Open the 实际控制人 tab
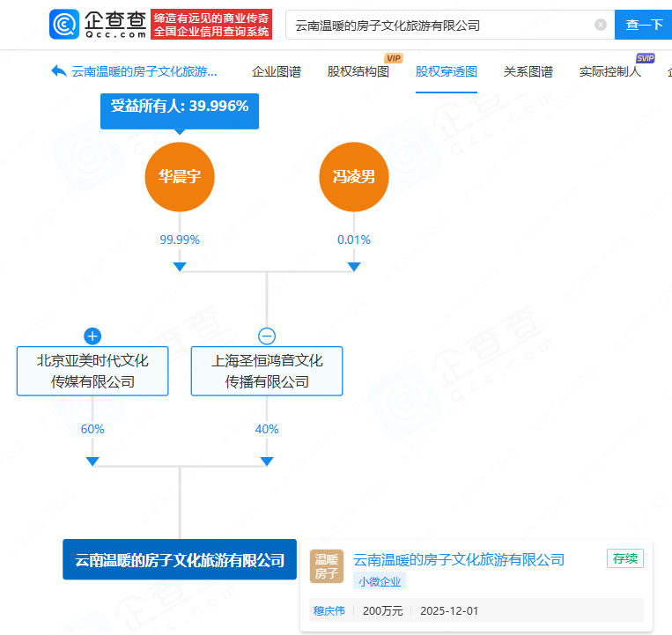672x635 pixels. (x=609, y=72)
